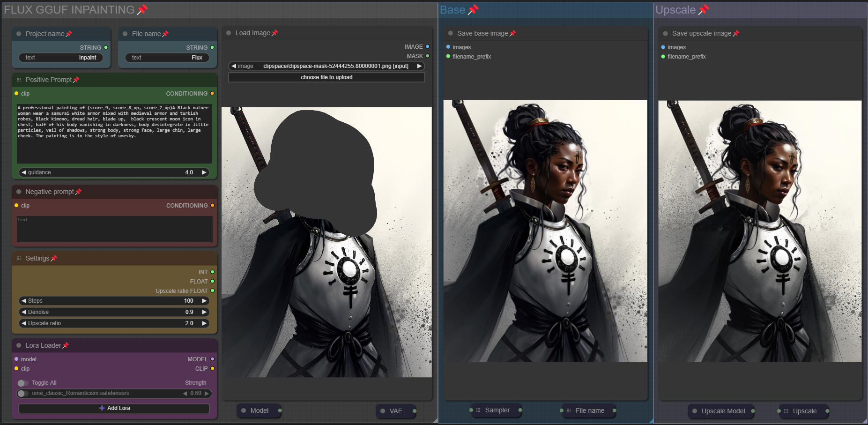The width and height of the screenshot is (868, 425).
Task: Click the pin icon on Project name node
Action: coord(69,34)
